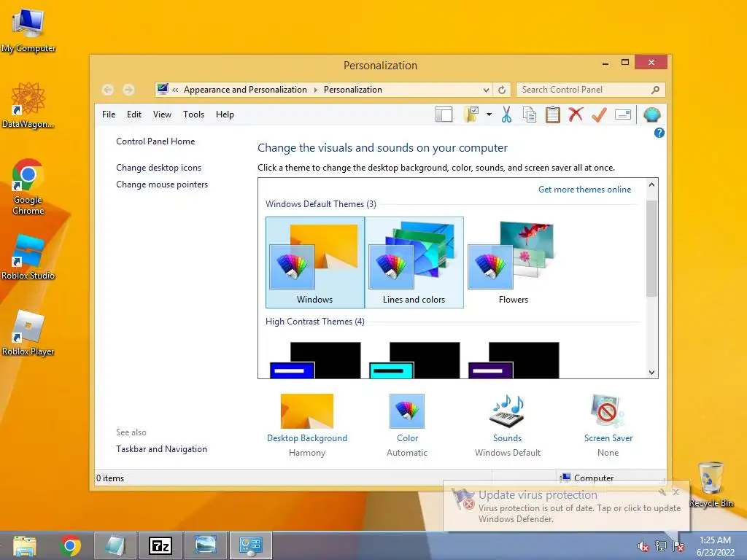Click the Refresh button in address bar
Image resolution: width=747 pixels, height=560 pixels.
pyautogui.click(x=502, y=90)
